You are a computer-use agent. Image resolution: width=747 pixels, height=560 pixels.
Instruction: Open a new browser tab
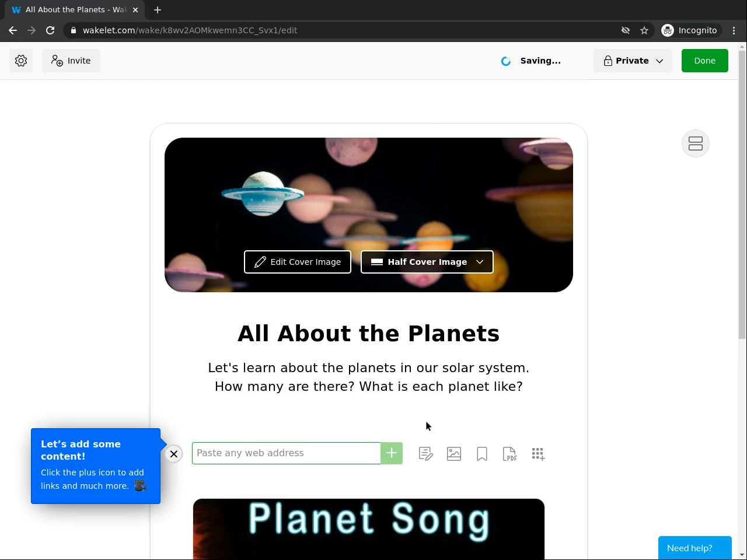tap(158, 10)
